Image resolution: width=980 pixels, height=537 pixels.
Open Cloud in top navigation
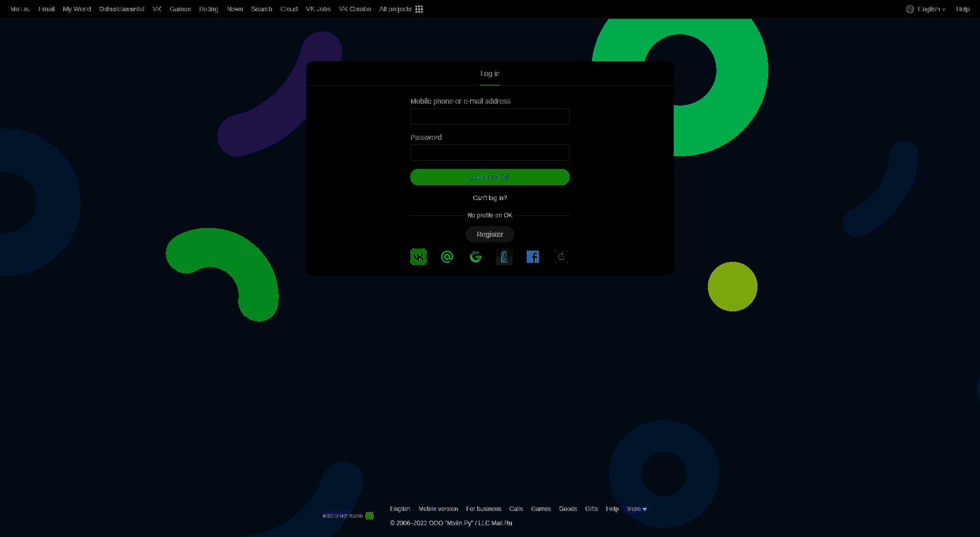pyautogui.click(x=289, y=9)
